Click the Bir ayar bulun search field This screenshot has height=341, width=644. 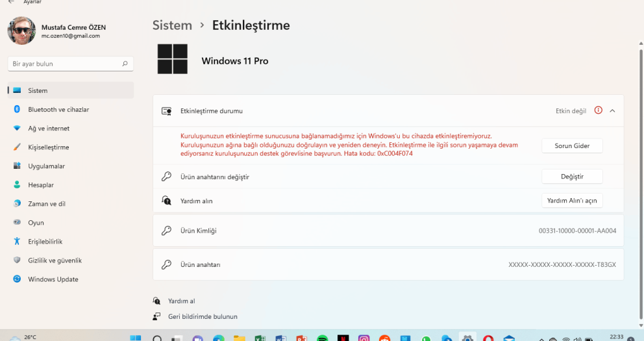point(71,64)
